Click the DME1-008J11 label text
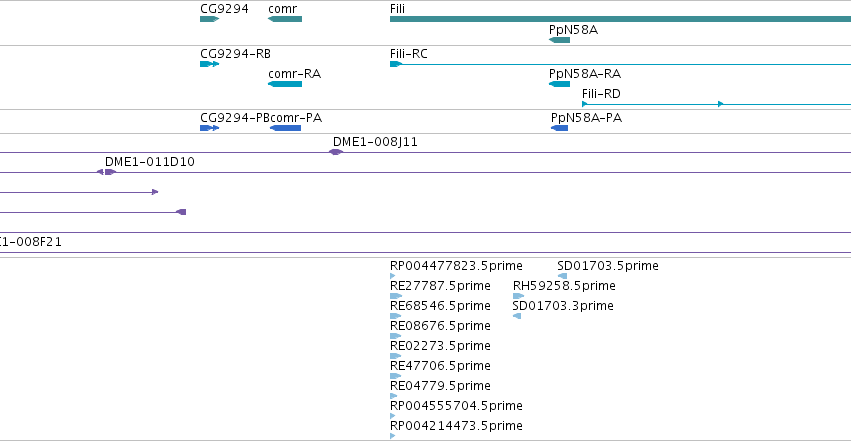This screenshot has width=851, height=441. (375, 142)
